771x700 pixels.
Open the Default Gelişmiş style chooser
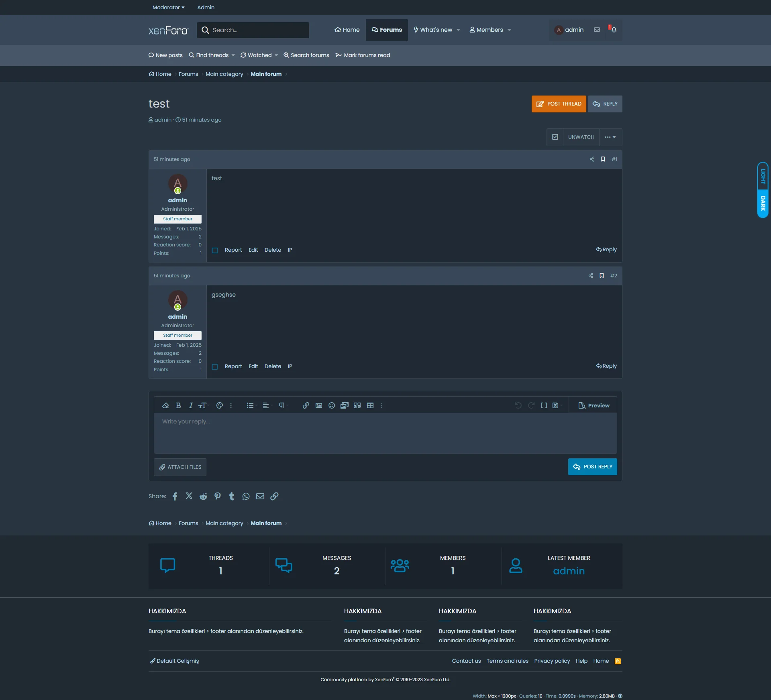point(174,661)
